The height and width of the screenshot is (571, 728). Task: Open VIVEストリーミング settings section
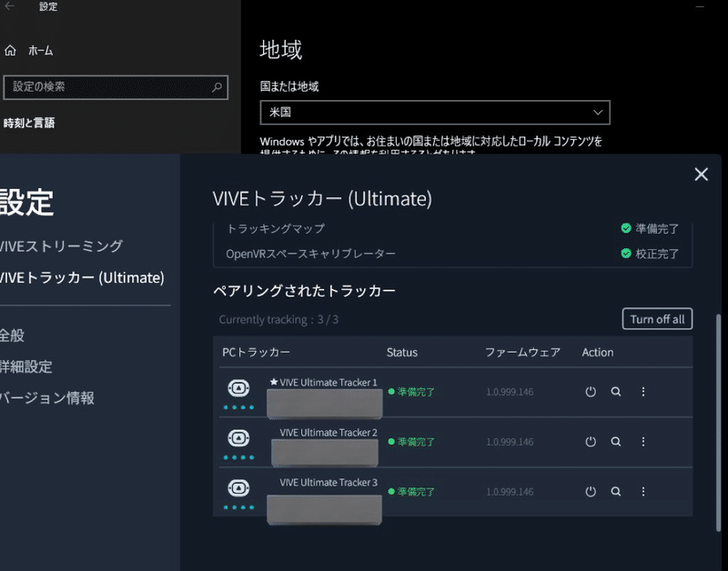point(61,245)
